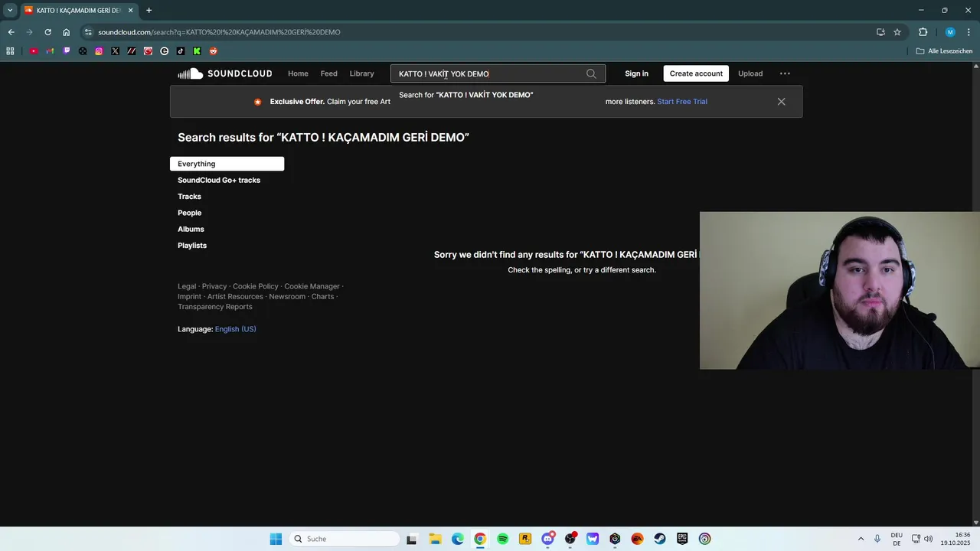The image size is (980, 551).
Task: Open the Alle Lesezeichen bookmarks folder
Action: (x=944, y=51)
